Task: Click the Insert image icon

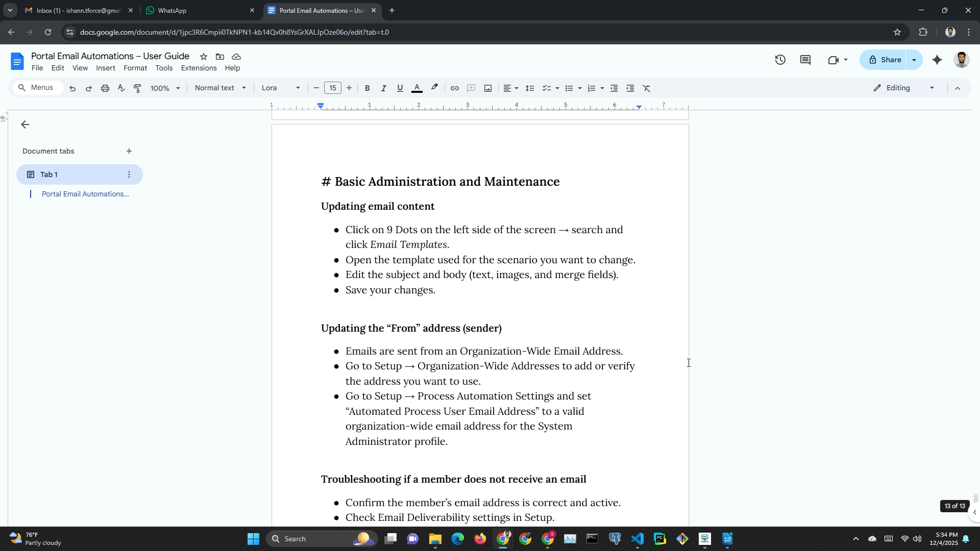Action: tap(488, 88)
